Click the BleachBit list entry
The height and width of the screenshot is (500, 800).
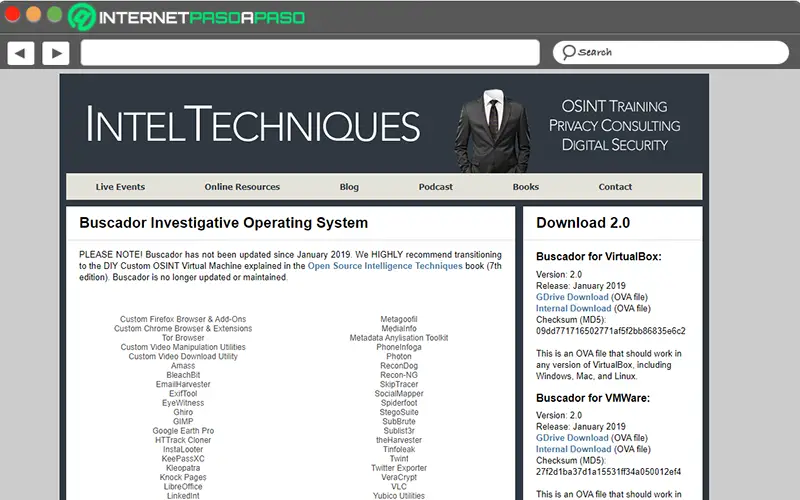click(x=183, y=375)
